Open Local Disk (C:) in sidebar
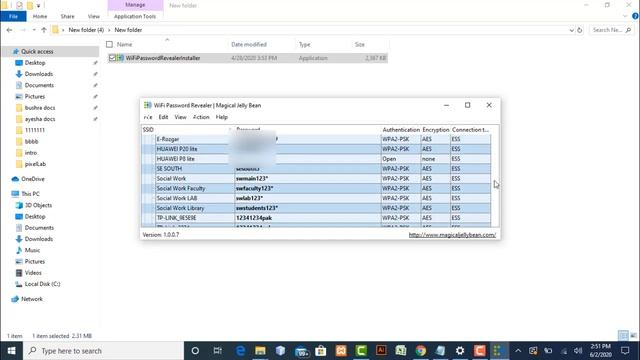Screen dimensions: 640x360 pos(42,284)
